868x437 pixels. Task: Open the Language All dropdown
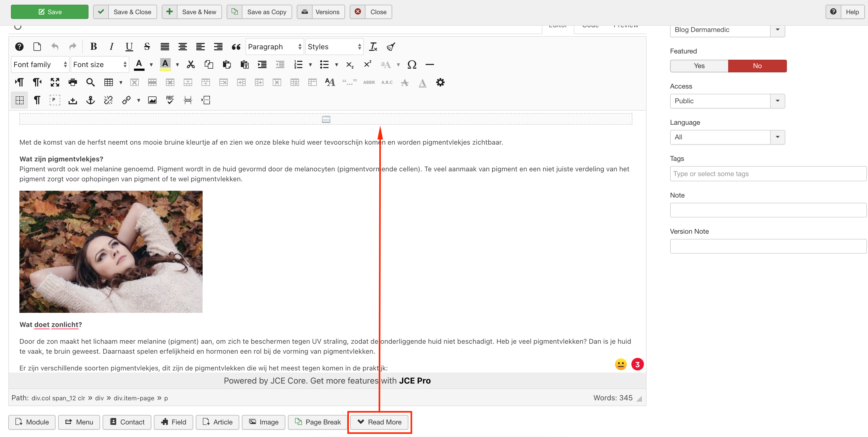pyautogui.click(x=777, y=137)
